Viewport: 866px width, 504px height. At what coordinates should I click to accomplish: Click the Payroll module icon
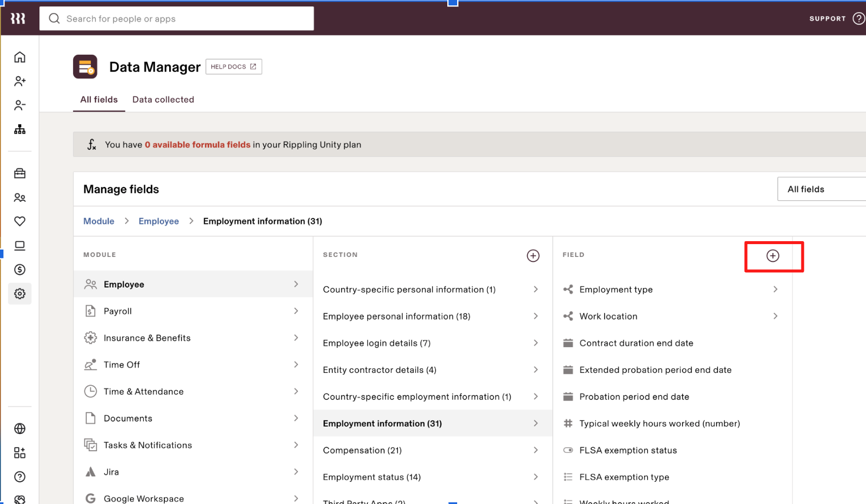pos(90,311)
